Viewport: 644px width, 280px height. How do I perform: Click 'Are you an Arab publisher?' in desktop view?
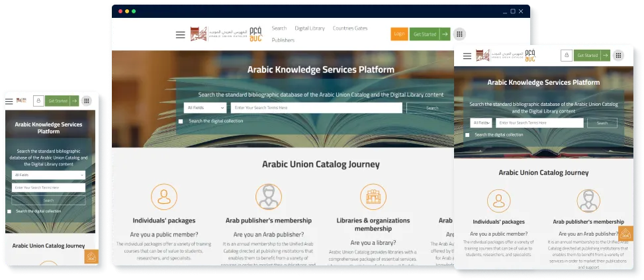pos(269,235)
